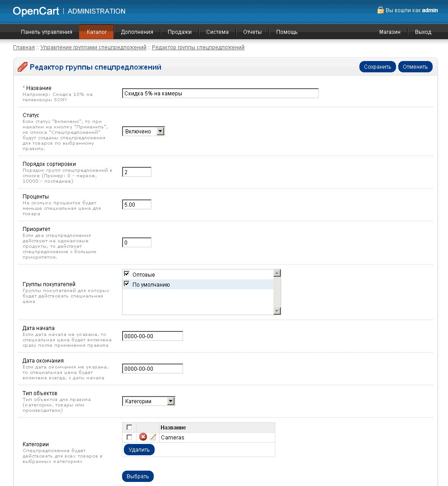Click the admin username text
Screen dimensions: 448x486
[430, 10]
